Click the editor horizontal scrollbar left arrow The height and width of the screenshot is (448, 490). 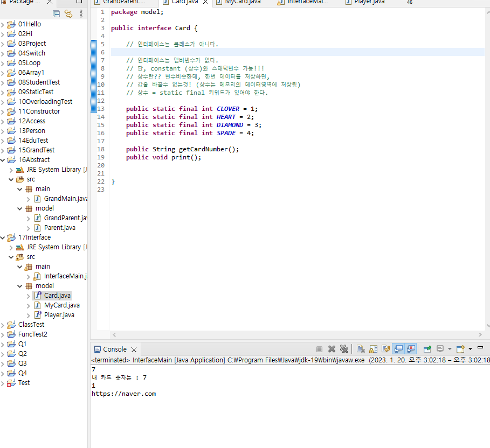tap(114, 335)
